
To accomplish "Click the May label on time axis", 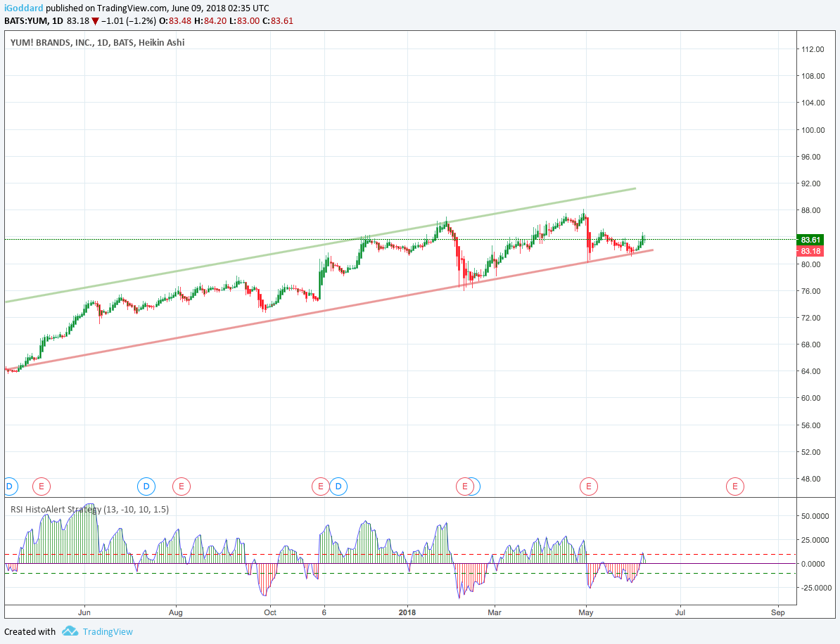I will pyautogui.click(x=586, y=612).
